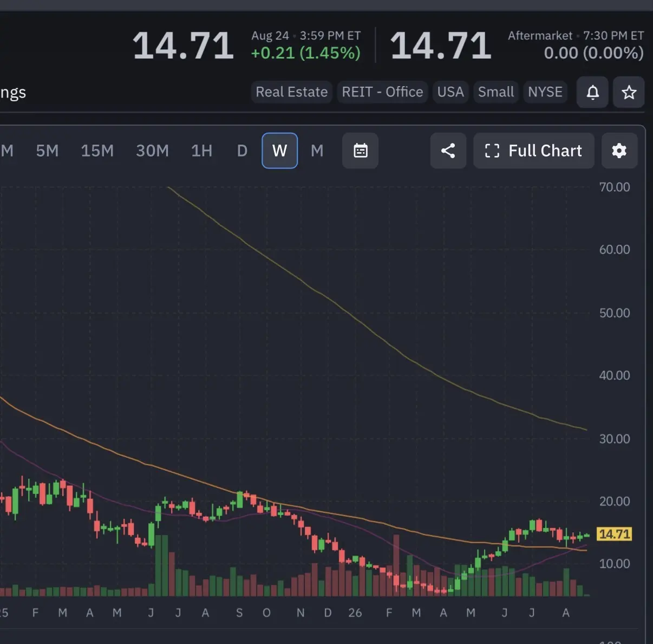Share the chart using the share icon
The image size is (653, 644).
coord(448,151)
